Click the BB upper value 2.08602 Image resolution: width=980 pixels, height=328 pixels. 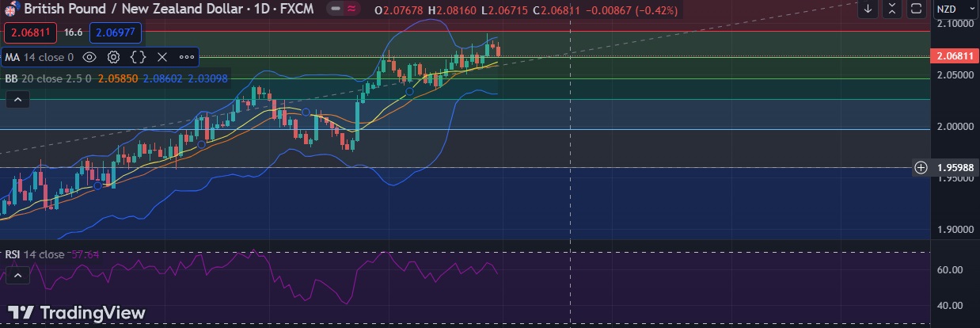pos(162,78)
